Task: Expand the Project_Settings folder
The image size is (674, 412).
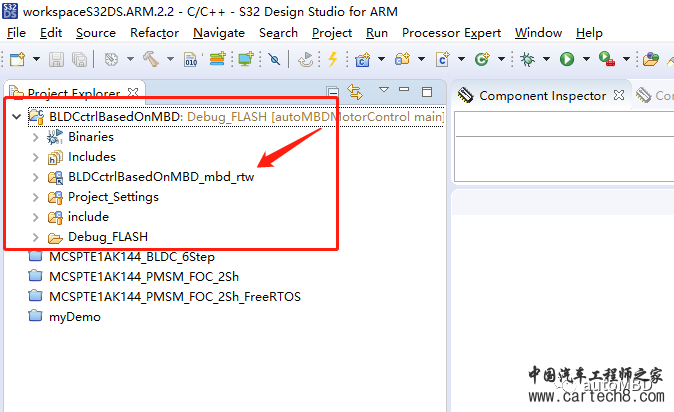Action: pos(36,197)
